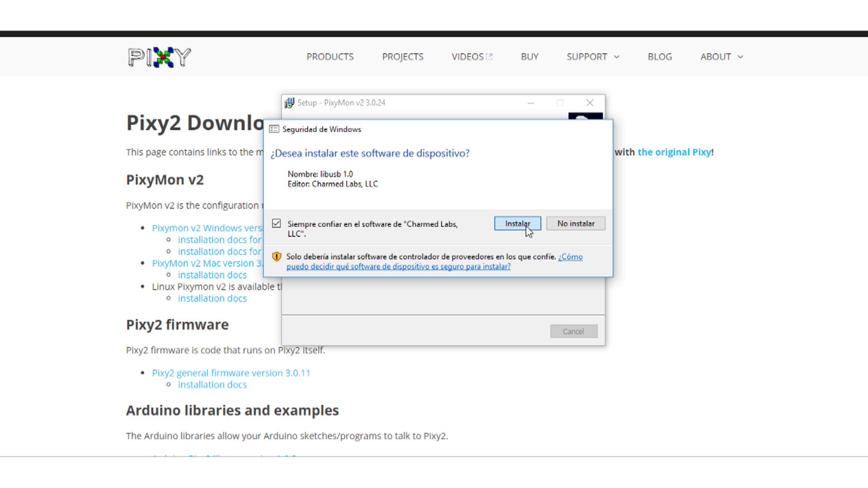Open installation docs under Pixy2 firmware
Screen dimensions: 868x488
212,385
